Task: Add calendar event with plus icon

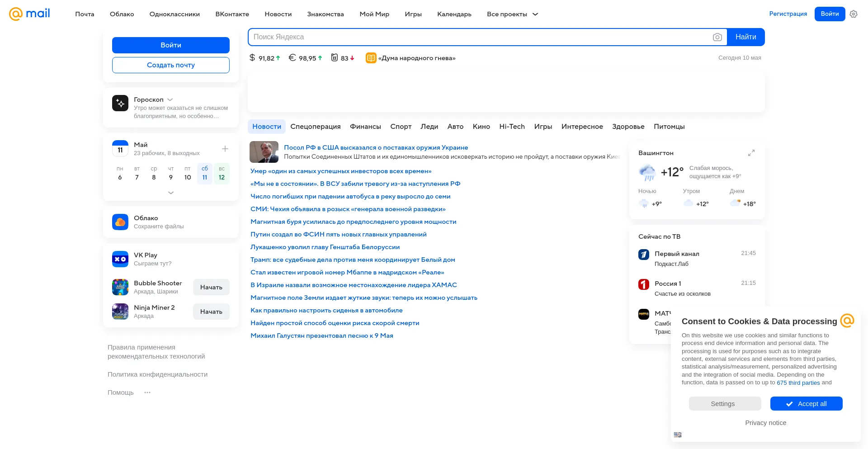Action: [225, 149]
